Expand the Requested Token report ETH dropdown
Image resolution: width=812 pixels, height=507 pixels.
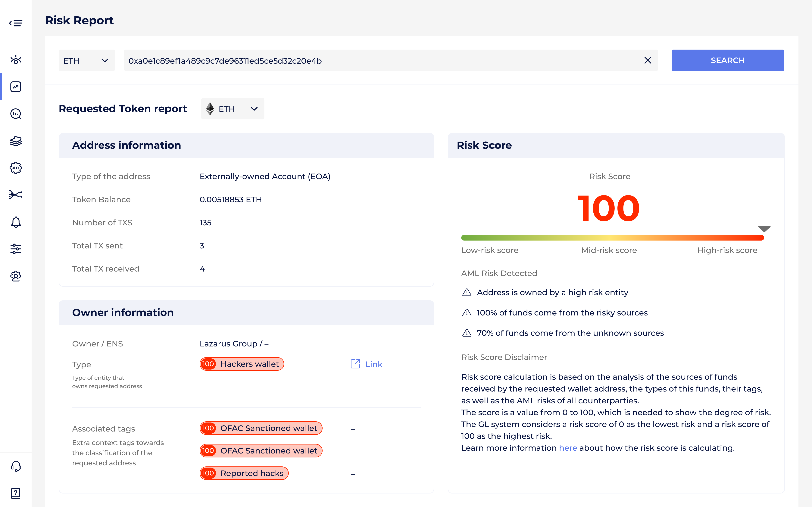point(232,109)
